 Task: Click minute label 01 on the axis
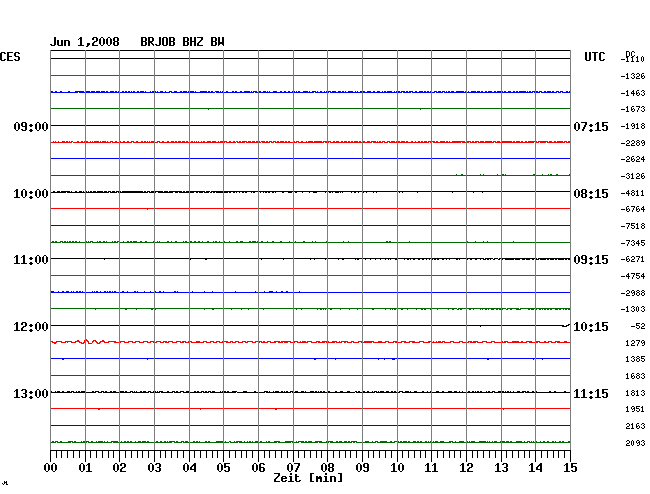point(85,468)
